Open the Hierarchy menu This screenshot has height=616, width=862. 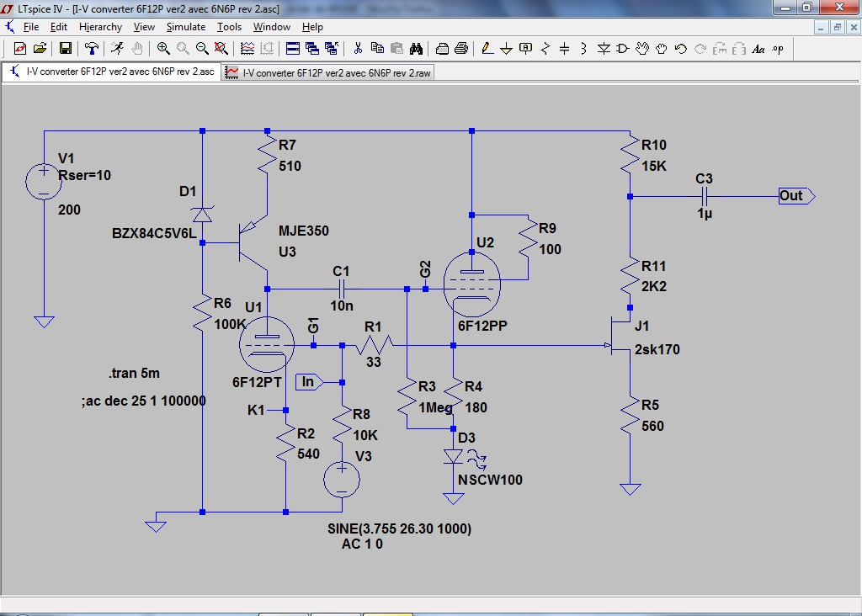coord(101,27)
